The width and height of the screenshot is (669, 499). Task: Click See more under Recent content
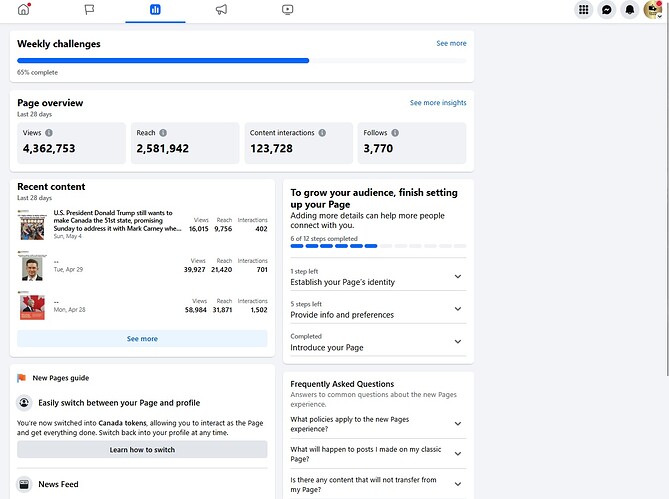pyautogui.click(x=142, y=339)
